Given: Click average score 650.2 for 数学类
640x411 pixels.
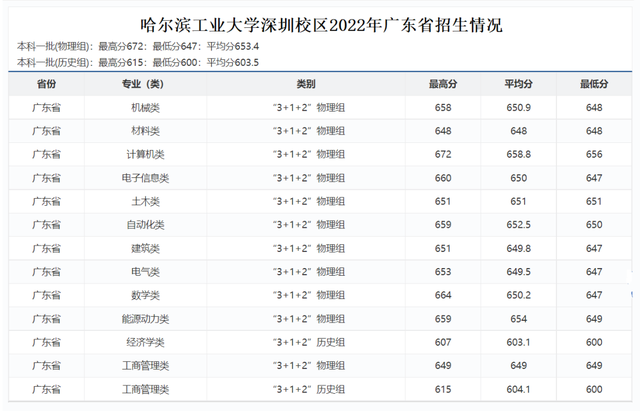Looking at the screenshot, I should click(x=518, y=295).
